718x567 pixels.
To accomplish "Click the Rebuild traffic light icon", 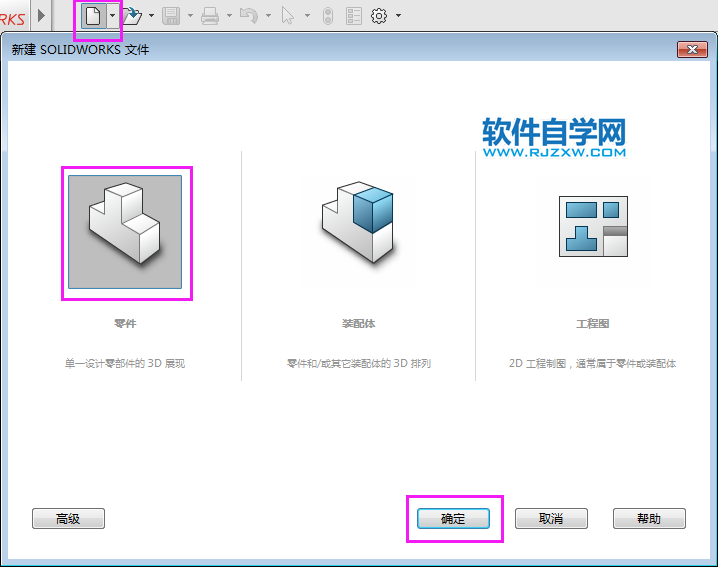I will point(328,16).
